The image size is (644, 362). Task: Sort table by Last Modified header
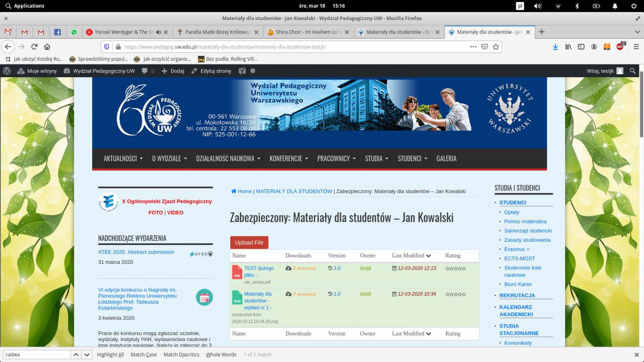coord(411,256)
